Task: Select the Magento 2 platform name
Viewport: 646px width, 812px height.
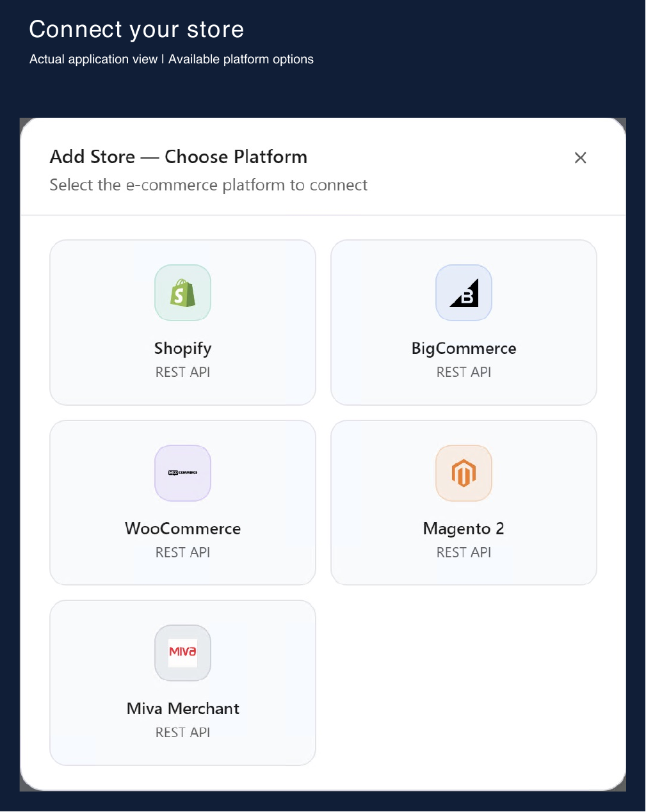Action: 464,529
